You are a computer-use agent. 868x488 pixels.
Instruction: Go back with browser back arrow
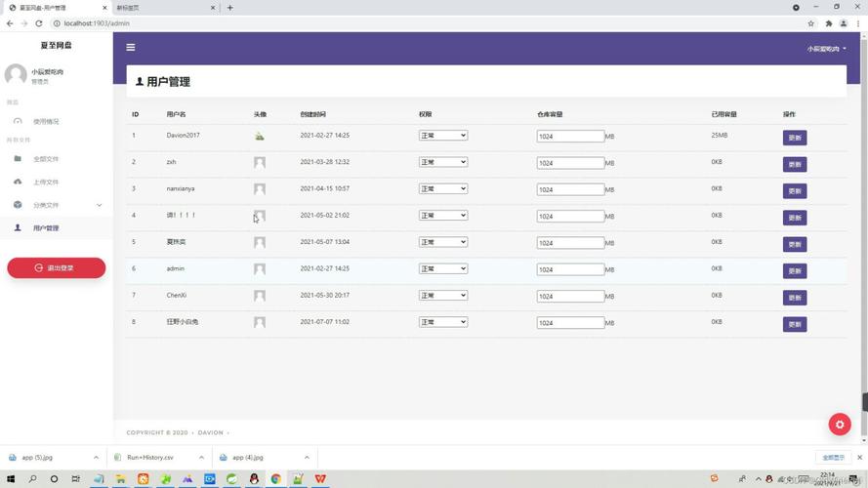(x=10, y=23)
